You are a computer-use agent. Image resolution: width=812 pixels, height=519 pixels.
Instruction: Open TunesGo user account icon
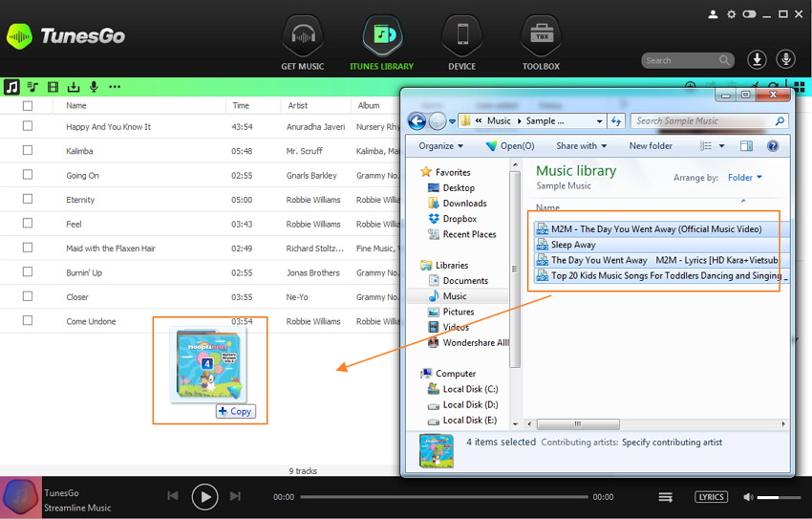click(x=713, y=14)
